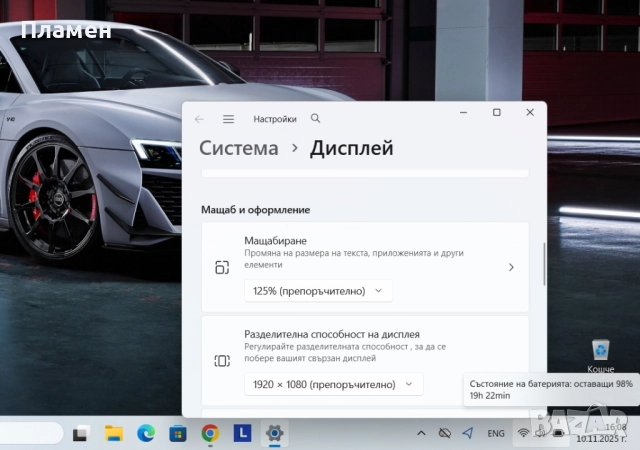
Task: Open the 1920 × 1080 resolution dropdown
Action: (x=333, y=384)
